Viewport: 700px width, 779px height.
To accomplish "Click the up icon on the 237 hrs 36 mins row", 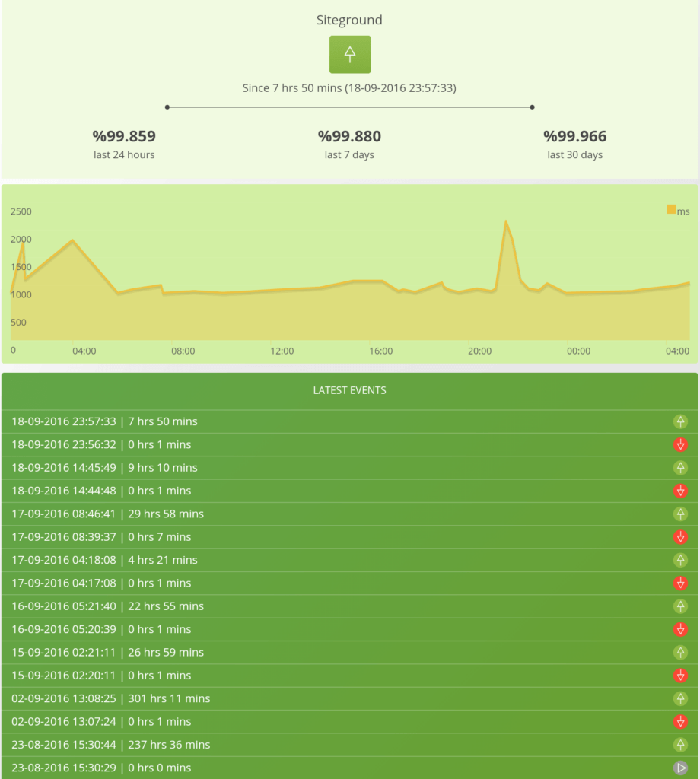I will point(681,745).
